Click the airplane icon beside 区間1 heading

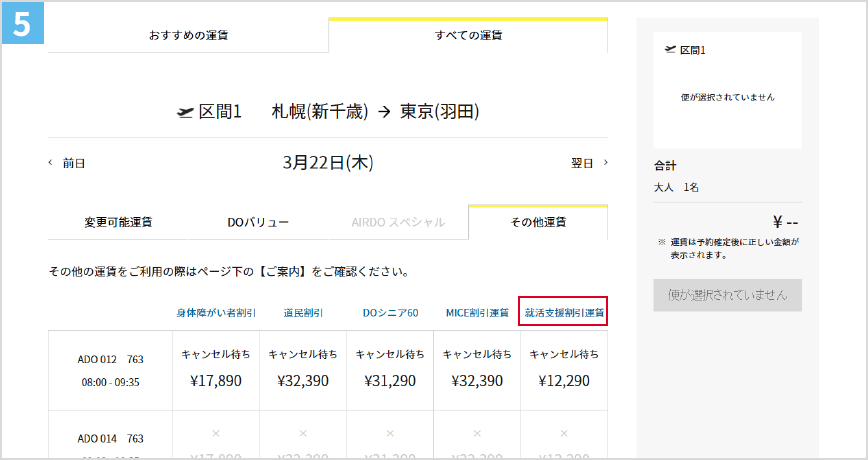coord(184,112)
